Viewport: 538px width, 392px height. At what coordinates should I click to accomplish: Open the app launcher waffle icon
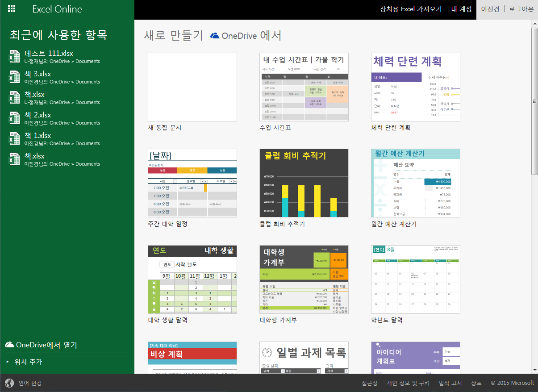pyautogui.click(x=12, y=9)
